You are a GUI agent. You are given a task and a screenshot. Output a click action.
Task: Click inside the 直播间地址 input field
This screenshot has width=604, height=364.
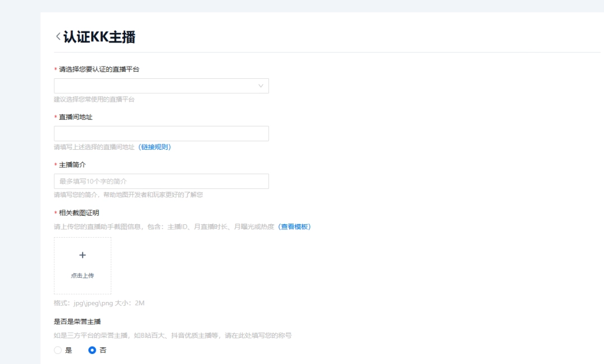161,133
